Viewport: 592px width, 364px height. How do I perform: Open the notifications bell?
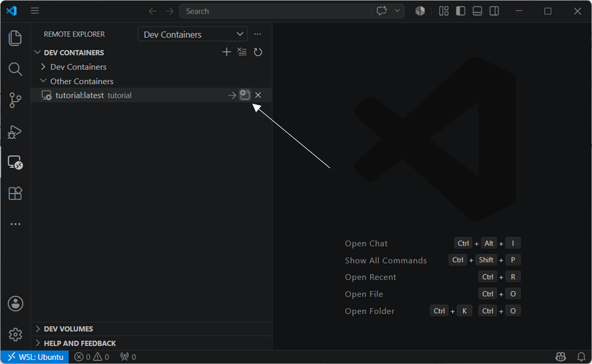click(x=581, y=357)
